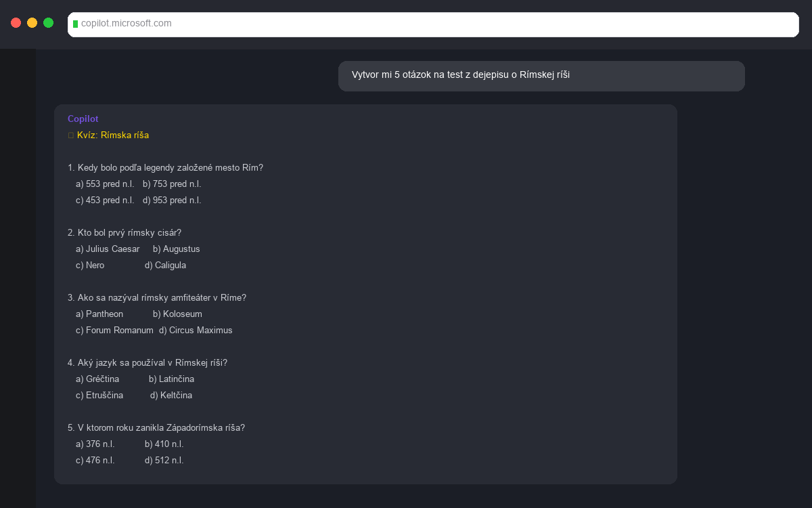Click answer c) Etruščina
The width and height of the screenshot is (812, 508).
click(99, 396)
